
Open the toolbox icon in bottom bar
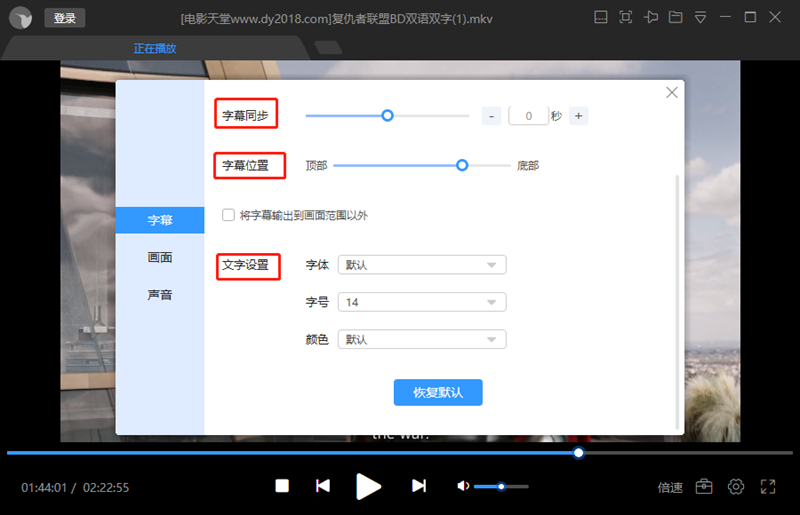(704, 487)
